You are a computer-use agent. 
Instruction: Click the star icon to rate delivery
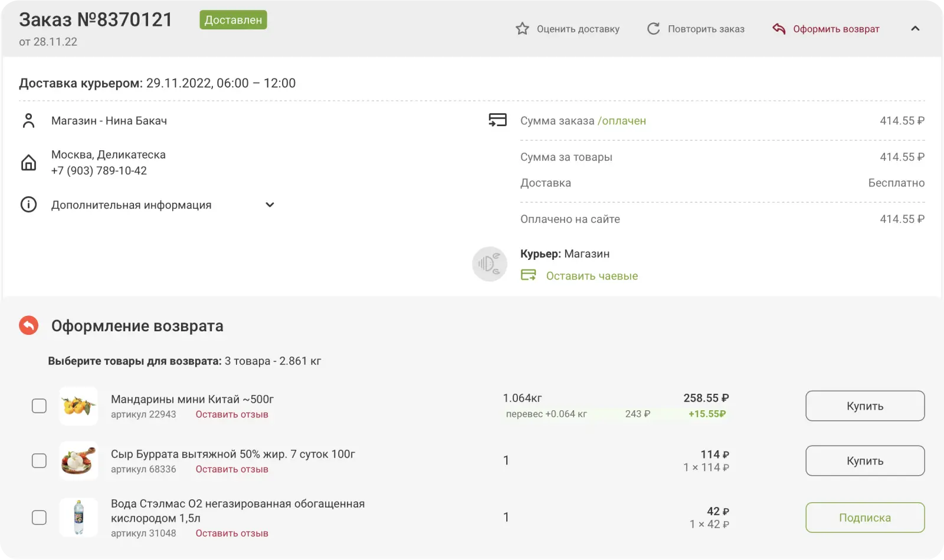pos(522,29)
